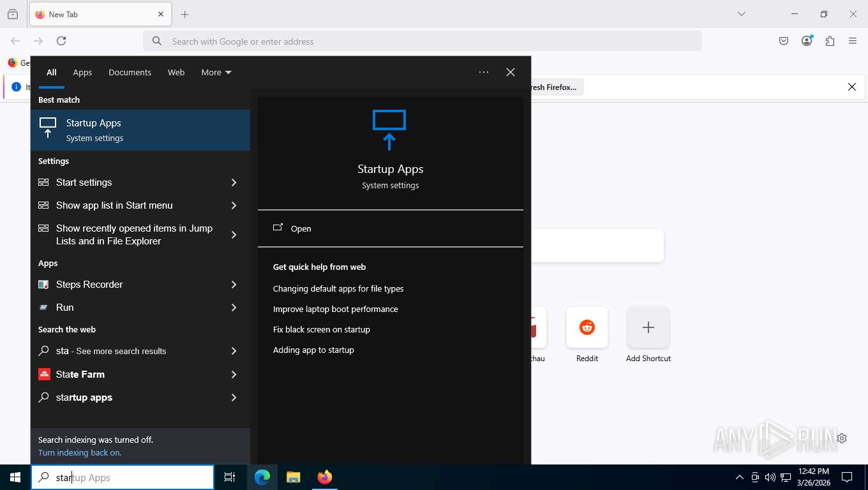Expand arrow beside Run

(x=234, y=308)
